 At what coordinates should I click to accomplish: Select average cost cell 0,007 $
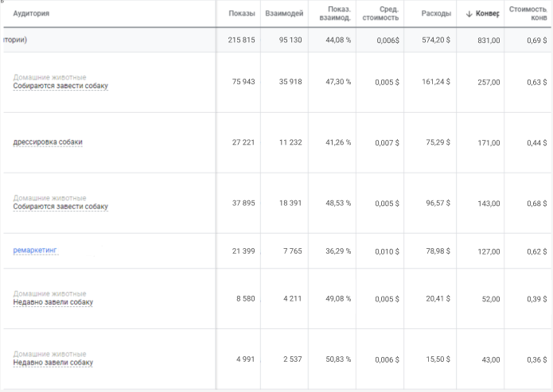coord(387,143)
